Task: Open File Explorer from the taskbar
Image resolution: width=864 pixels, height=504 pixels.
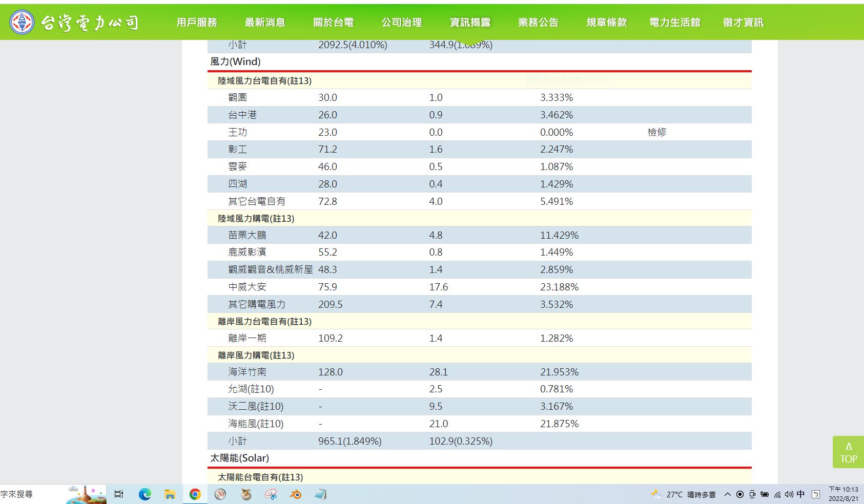Action: point(170,494)
